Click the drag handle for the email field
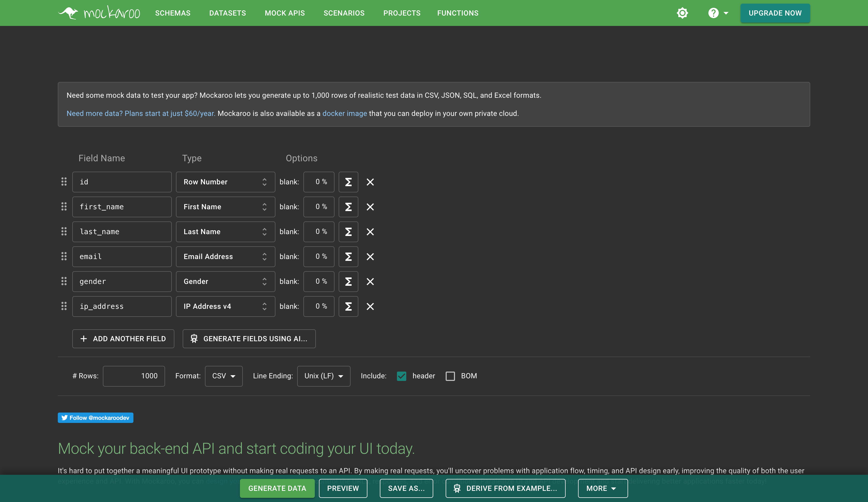 click(64, 256)
